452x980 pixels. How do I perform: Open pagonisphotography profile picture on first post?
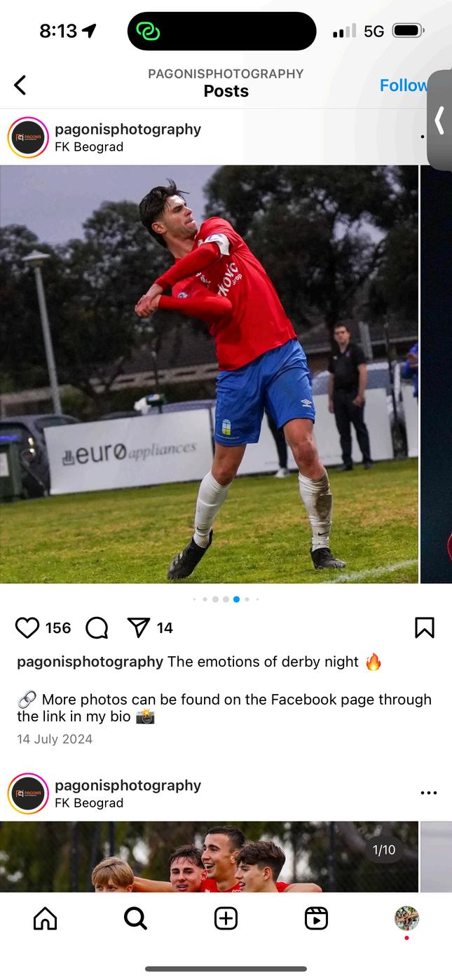pos(28,137)
